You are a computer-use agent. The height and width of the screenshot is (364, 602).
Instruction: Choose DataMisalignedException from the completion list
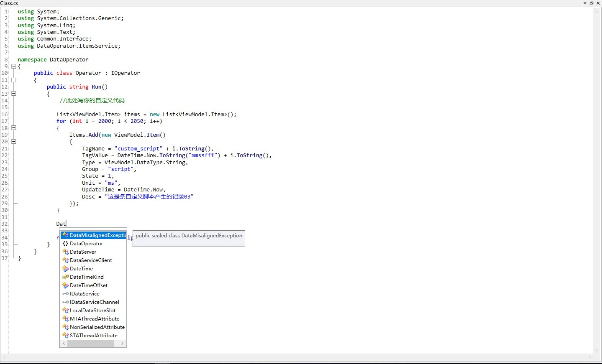93,235
